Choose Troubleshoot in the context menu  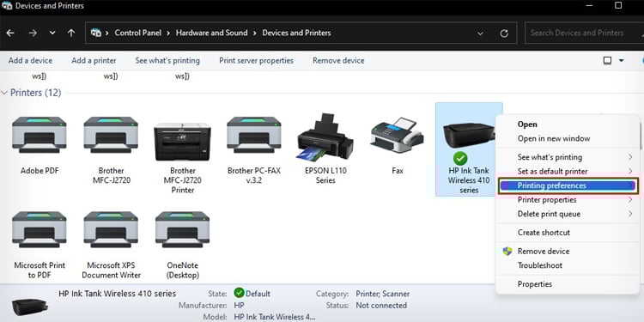click(540, 265)
